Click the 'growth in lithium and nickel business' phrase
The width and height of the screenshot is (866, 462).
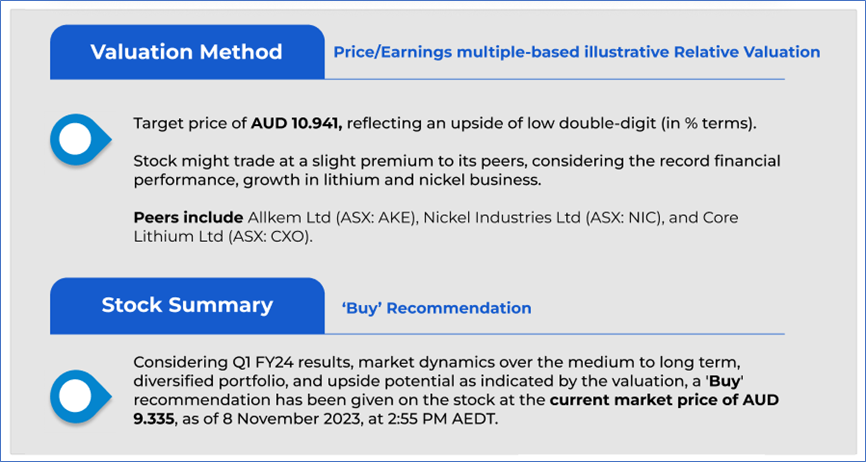click(x=407, y=179)
